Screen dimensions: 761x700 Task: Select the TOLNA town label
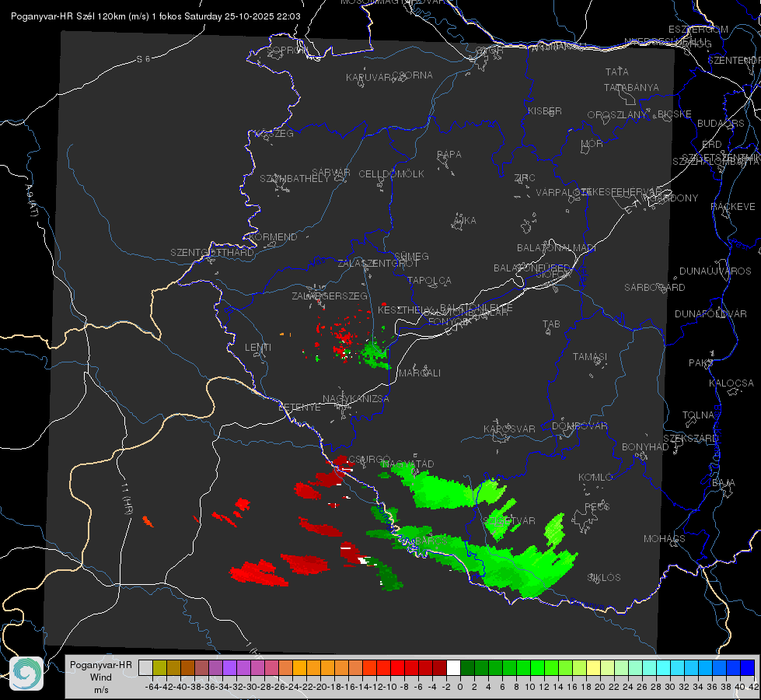698,415
